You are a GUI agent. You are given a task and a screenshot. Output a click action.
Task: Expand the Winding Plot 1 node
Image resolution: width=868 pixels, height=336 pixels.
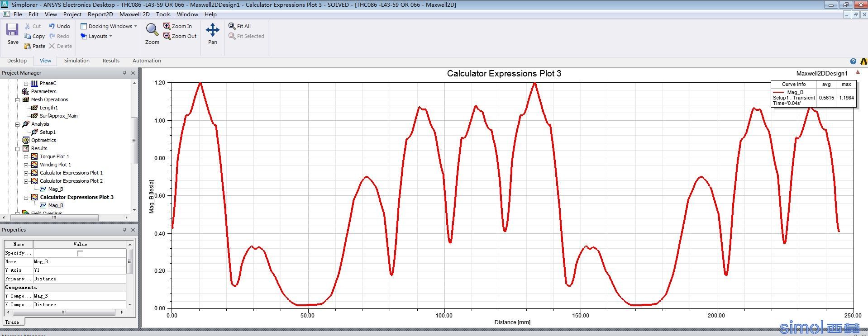(x=26, y=165)
